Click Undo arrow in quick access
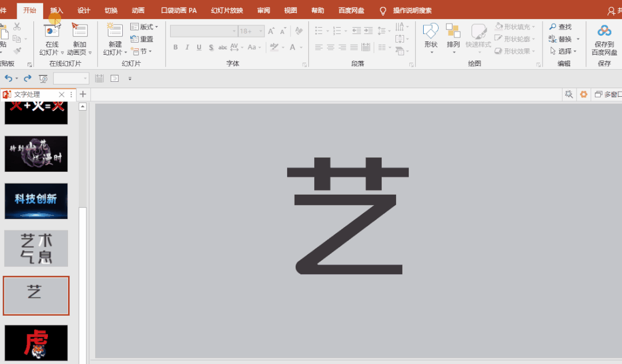 (8, 78)
